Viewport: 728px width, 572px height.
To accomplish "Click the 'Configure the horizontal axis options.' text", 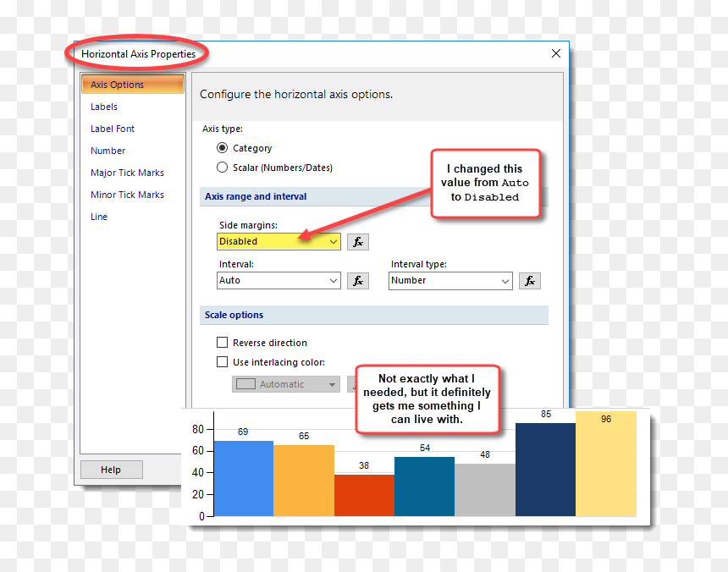I will (x=296, y=95).
